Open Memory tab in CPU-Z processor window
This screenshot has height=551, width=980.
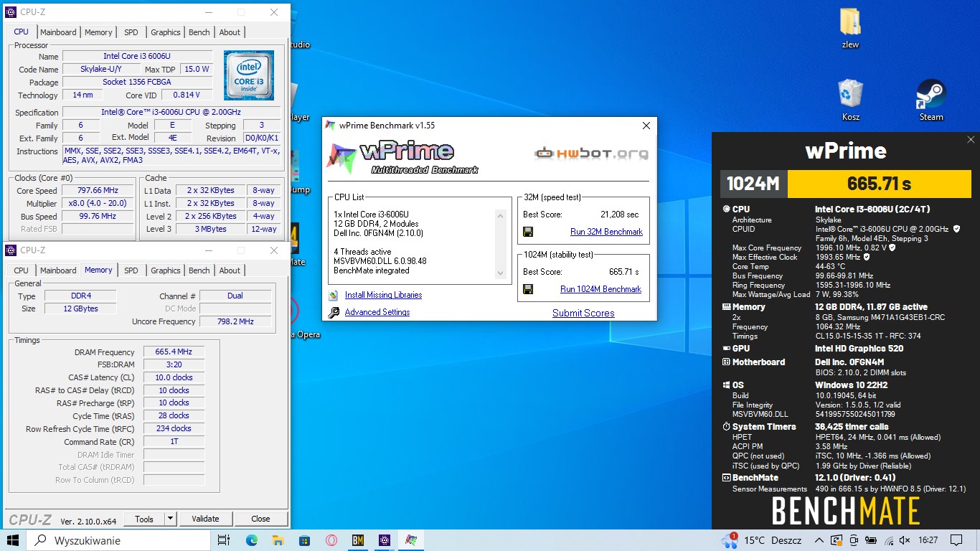98,32
